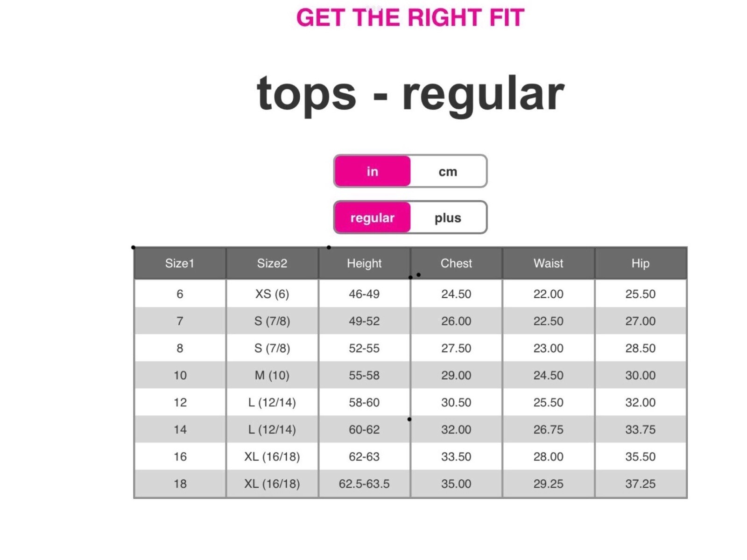Select the M (10) size cell
Viewport: 747px width, 560px height.
(272, 375)
